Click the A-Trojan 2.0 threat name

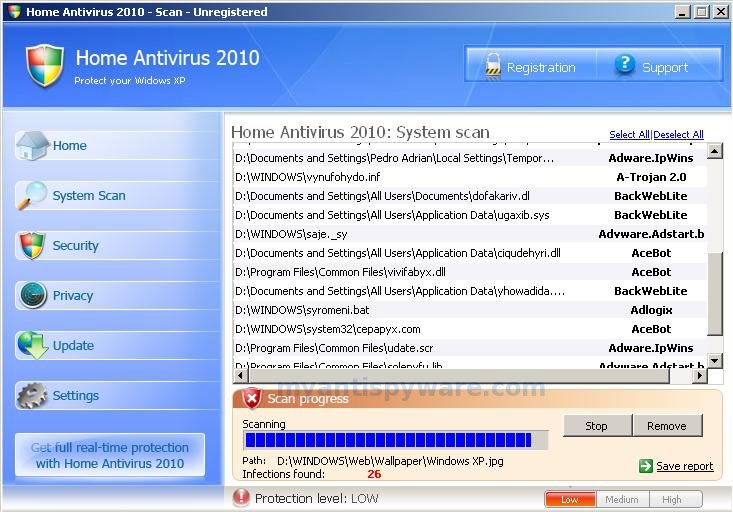651,177
